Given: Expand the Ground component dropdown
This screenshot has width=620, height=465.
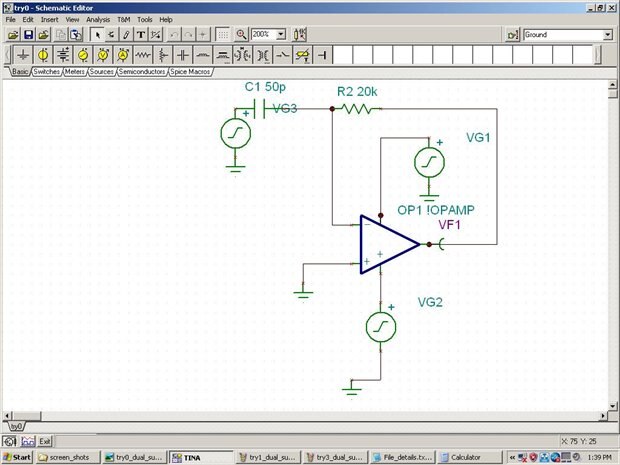Looking at the screenshot, I should coord(608,35).
